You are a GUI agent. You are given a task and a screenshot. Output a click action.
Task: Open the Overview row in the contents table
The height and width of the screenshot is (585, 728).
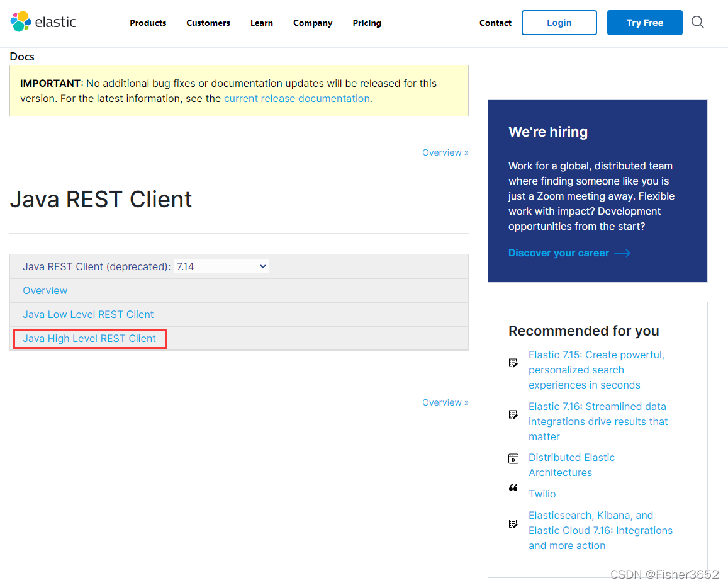pos(45,290)
